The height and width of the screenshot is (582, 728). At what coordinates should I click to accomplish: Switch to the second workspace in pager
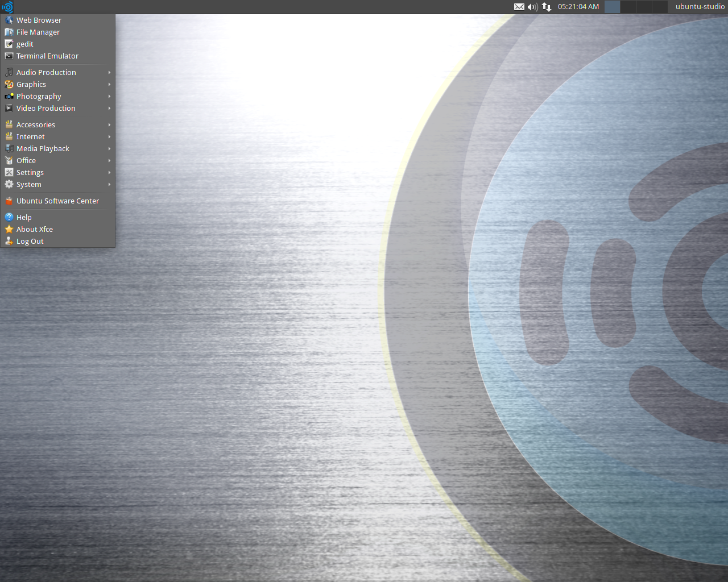coord(628,7)
